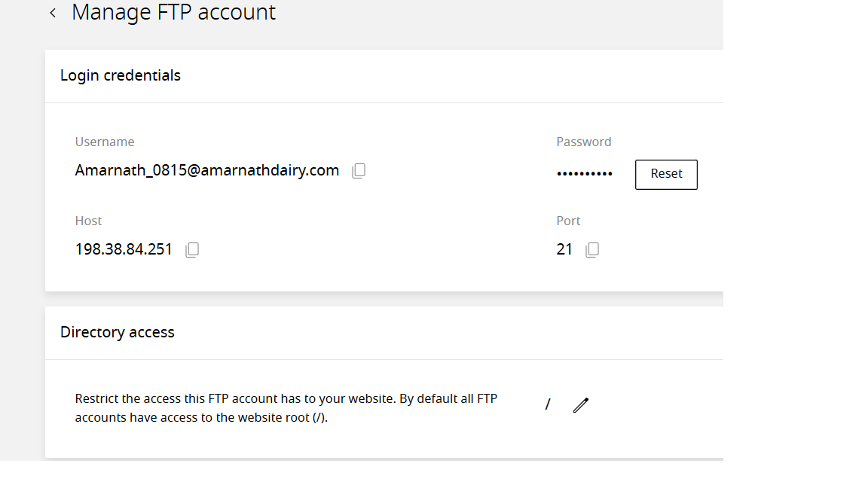Click the host address 198.38.84.251
The width and height of the screenshot is (868, 488).
(x=124, y=249)
